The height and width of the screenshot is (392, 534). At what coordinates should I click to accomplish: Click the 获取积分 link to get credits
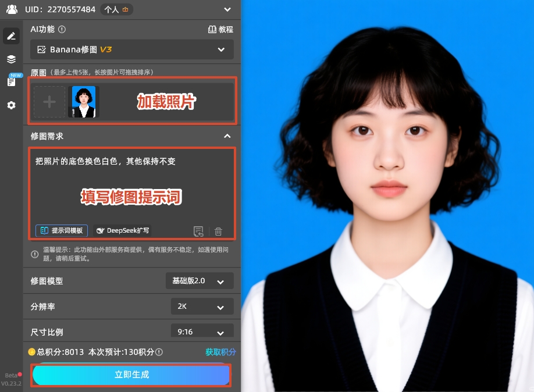point(220,352)
